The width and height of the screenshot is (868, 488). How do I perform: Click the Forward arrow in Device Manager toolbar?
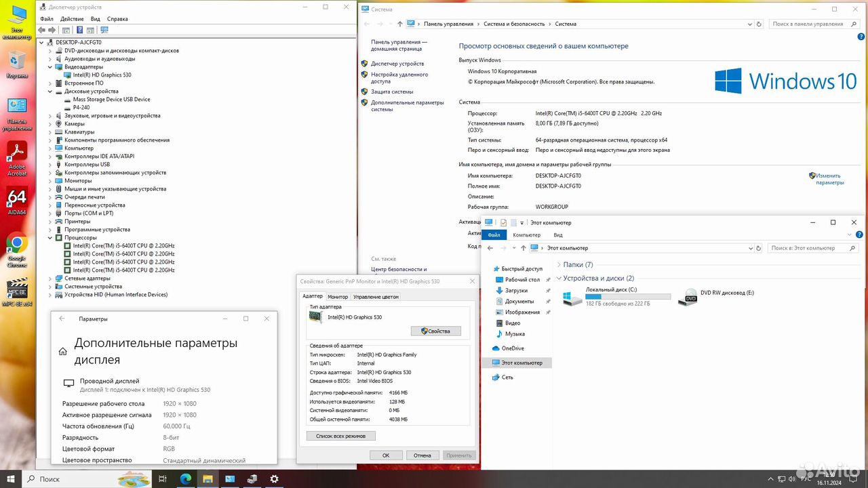[x=52, y=30]
